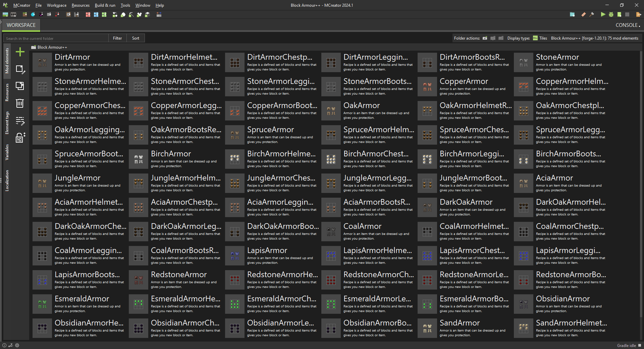Click the green bug debug client icon
The image size is (644, 349).
tap(611, 14)
